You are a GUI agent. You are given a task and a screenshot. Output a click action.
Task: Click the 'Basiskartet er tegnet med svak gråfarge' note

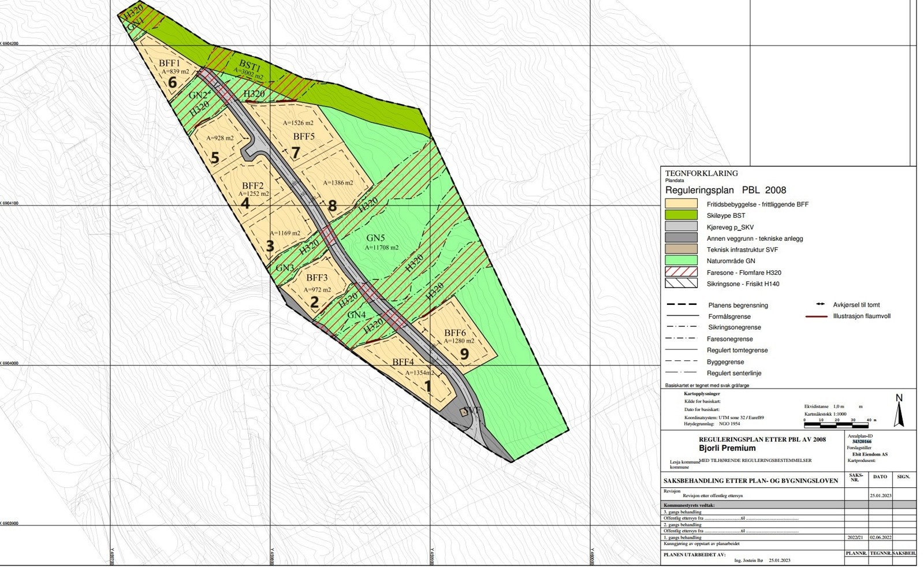point(707,385)
